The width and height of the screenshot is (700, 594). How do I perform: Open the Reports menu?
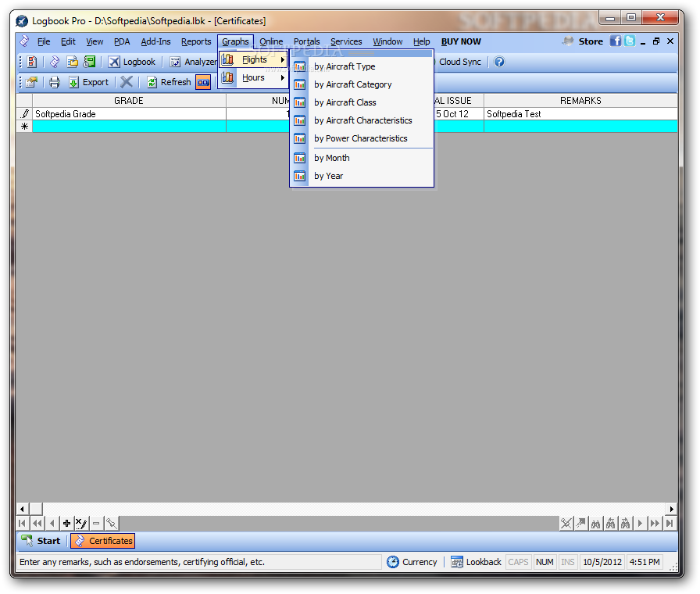tap(196, 41)
